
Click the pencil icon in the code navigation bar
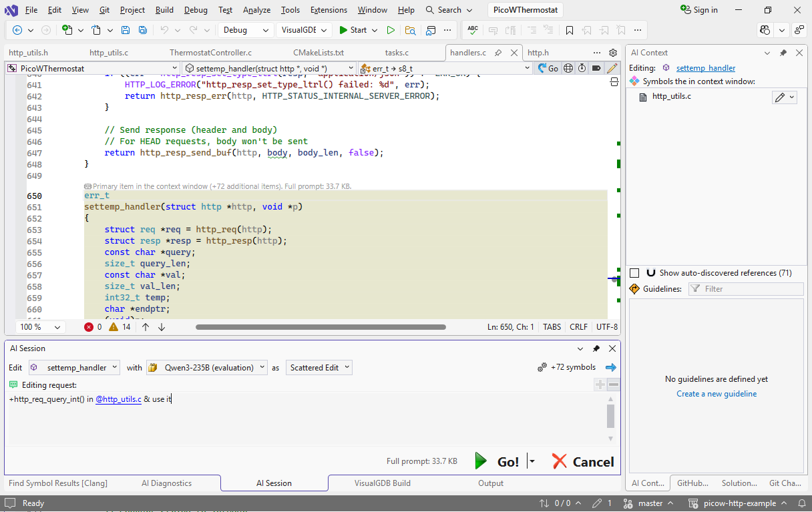click(612, 68)
